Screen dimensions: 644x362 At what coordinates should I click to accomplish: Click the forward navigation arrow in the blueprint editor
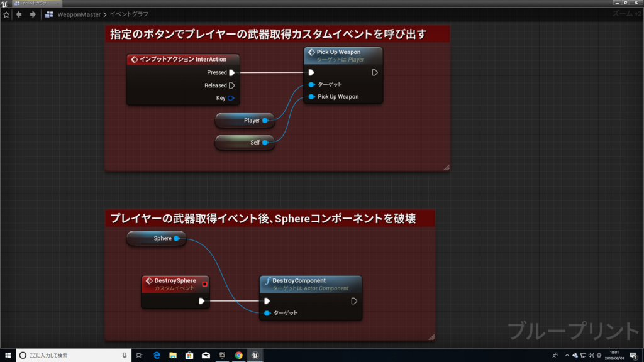[x=31, y=14]
